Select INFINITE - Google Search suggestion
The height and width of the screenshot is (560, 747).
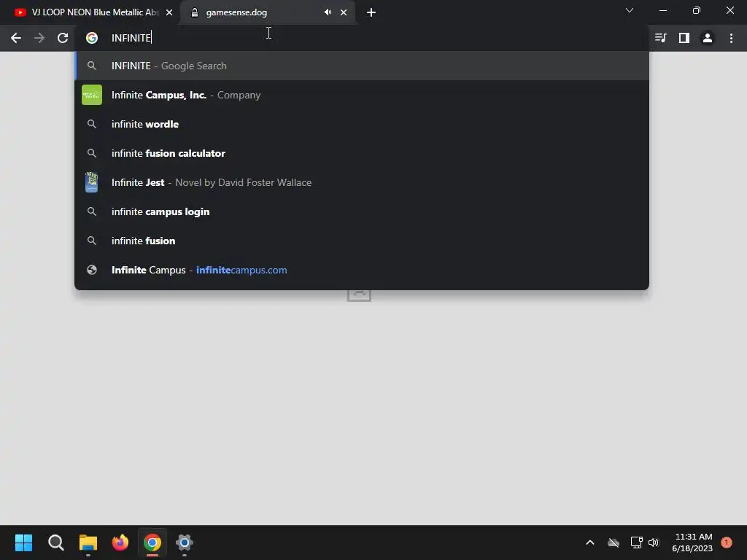pos(362,66)
